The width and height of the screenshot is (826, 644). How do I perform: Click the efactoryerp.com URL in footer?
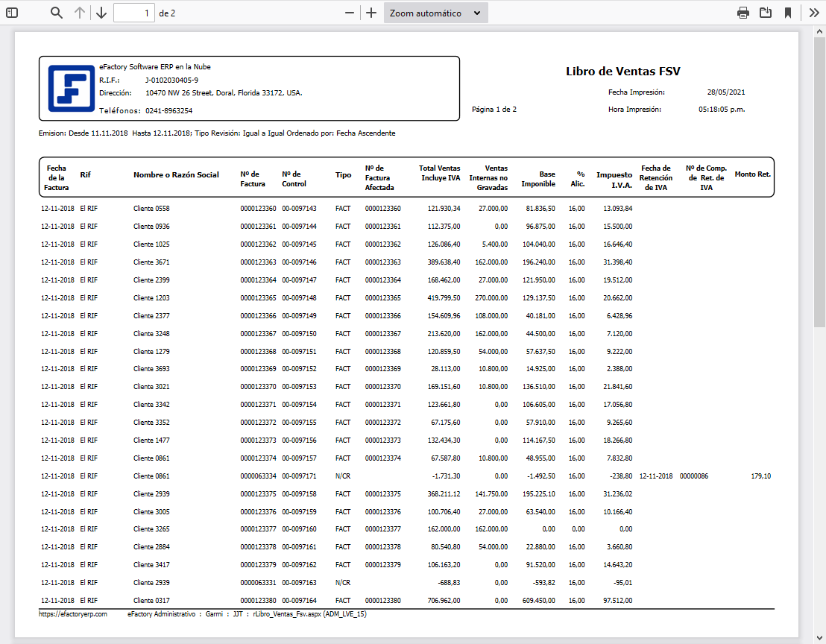(73, 614)
